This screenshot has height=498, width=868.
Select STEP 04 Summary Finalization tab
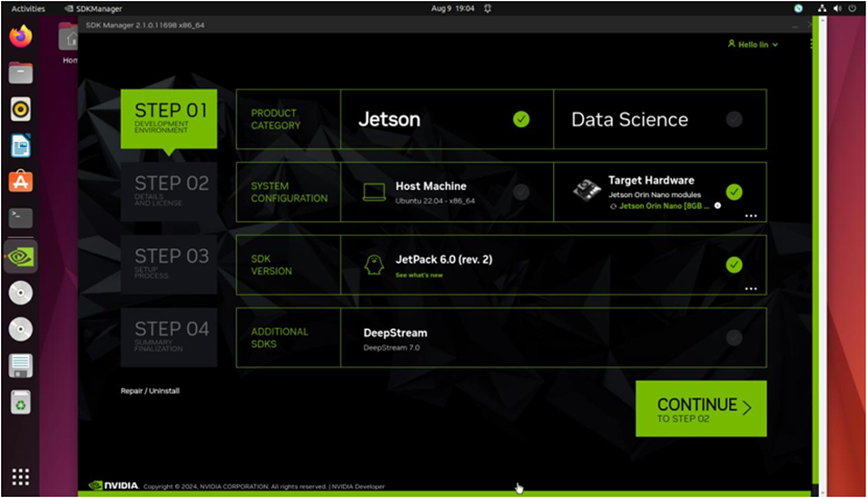coord(169,337)
